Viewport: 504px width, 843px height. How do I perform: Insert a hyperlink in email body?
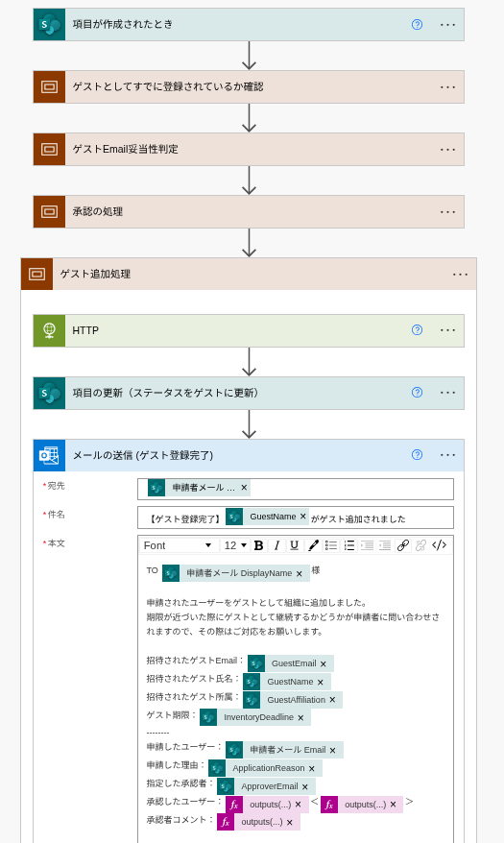tap(403, 545)
